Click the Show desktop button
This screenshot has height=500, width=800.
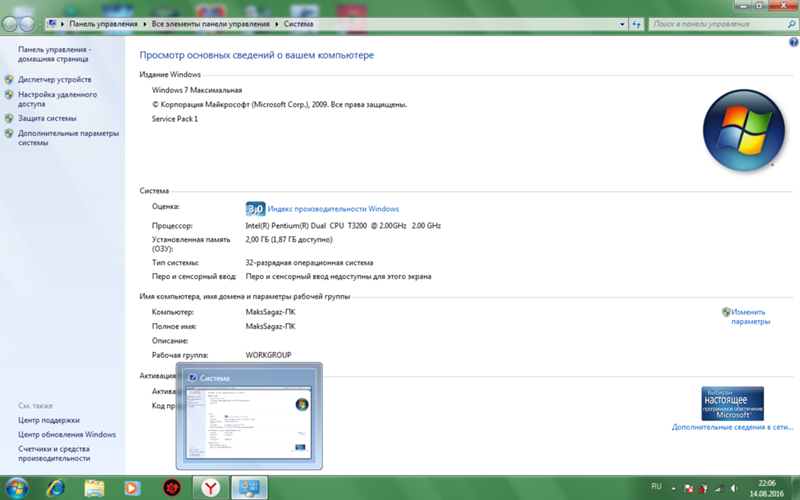[795, 488]
